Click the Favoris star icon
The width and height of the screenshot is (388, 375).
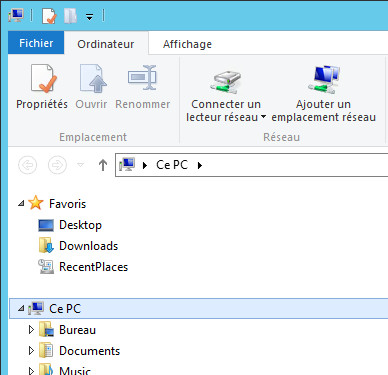pyautogui.click(x=36, y=203)
